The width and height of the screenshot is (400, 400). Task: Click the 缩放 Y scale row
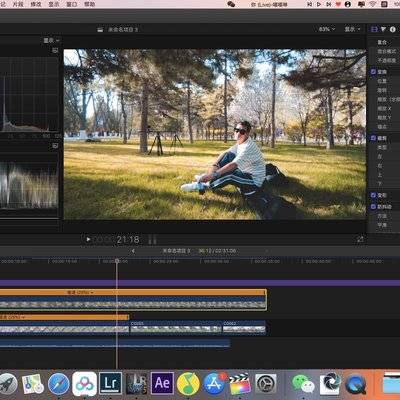coord(384,117)
